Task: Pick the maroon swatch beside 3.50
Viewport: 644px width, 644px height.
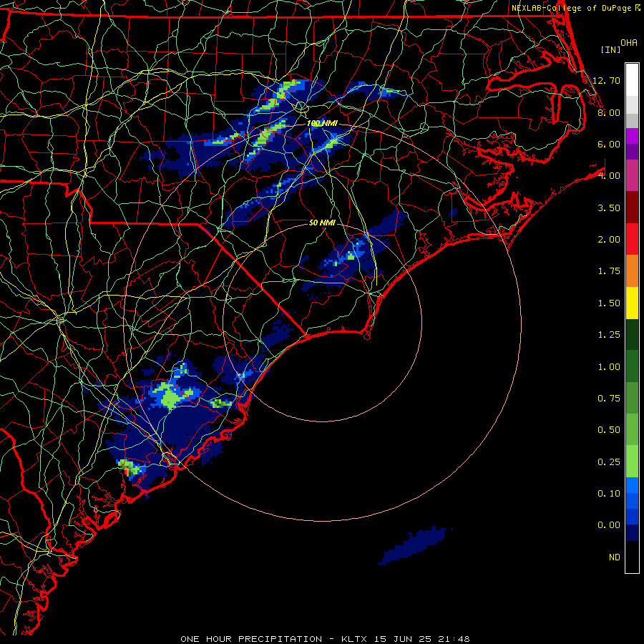Action: click(x=632, y=208)
